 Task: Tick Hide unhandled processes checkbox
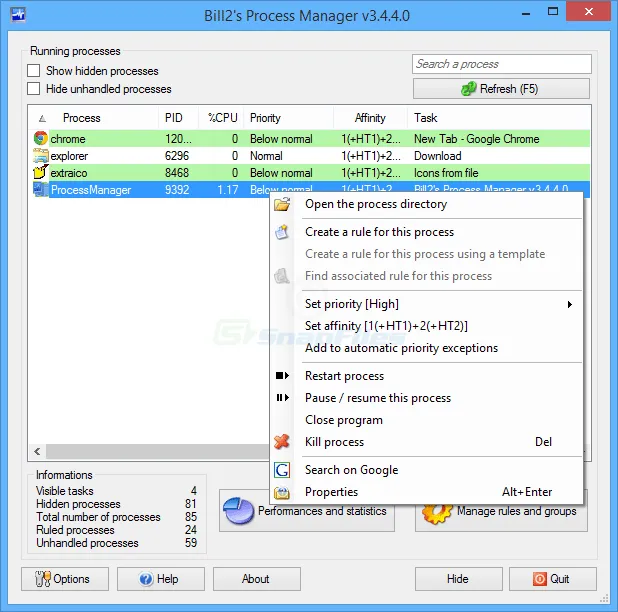[34, 89]
